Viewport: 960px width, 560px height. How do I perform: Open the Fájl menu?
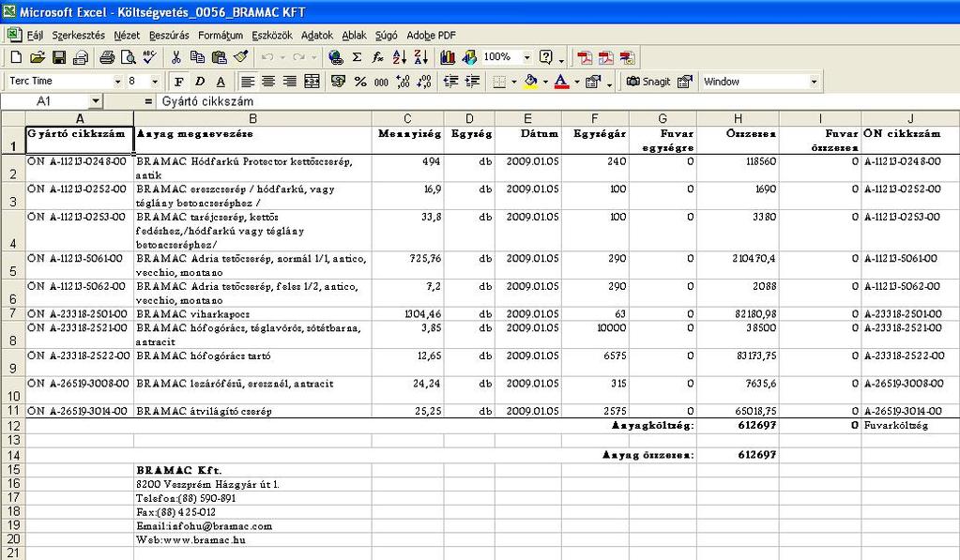pyautogui.click(x=35, y=36)
